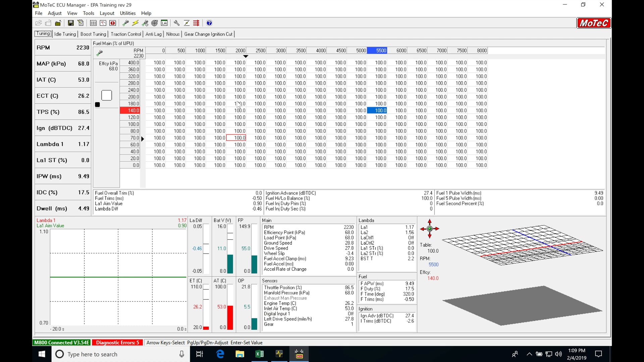Select the Anti Lag tab
The width and height of the screenshot is (644, 362).
[x=154, y=34]
